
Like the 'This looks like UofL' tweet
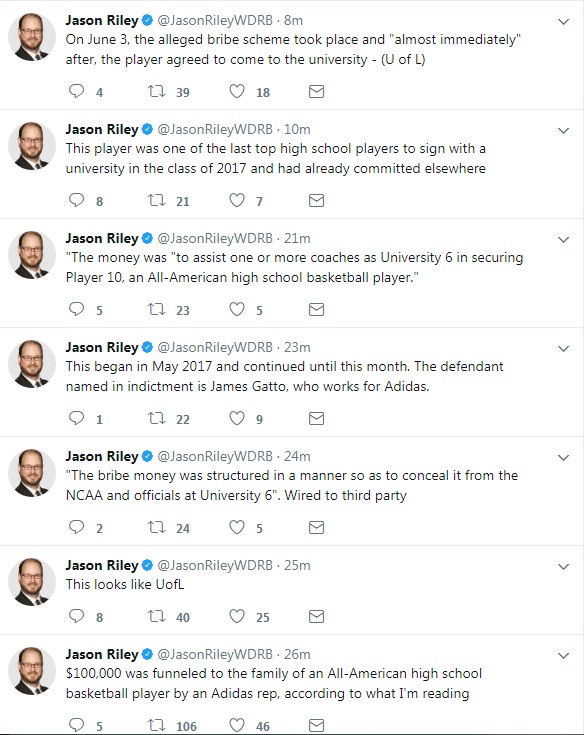237,616
